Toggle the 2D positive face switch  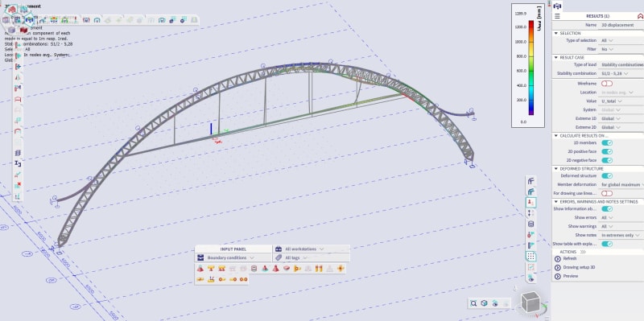(607, 151)
